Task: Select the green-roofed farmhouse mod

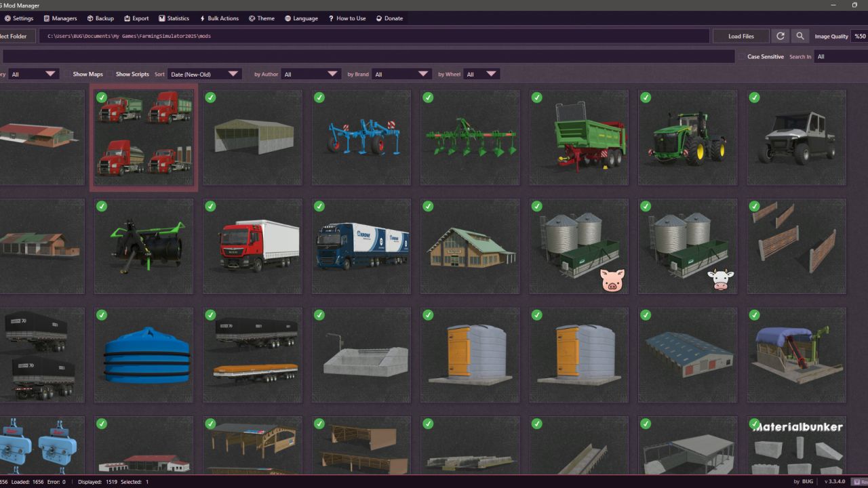Action: pyautogui.click(x=470, y=246)
